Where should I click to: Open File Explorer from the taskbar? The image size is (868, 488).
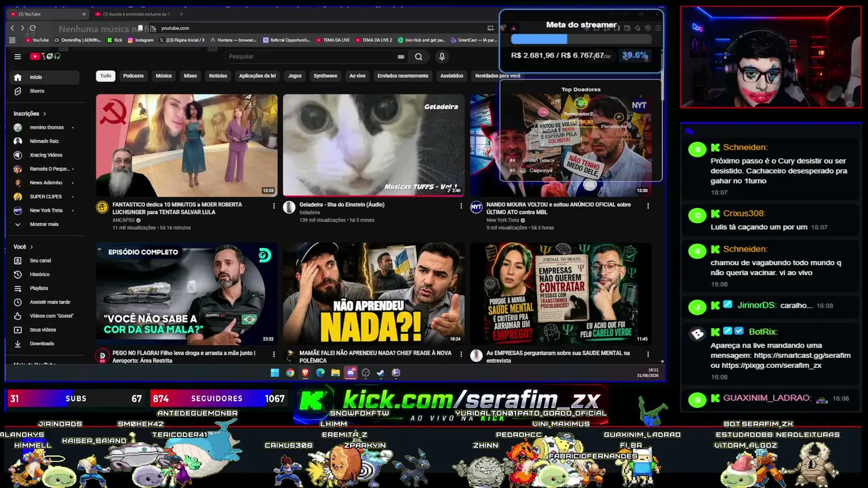point(335,373)
